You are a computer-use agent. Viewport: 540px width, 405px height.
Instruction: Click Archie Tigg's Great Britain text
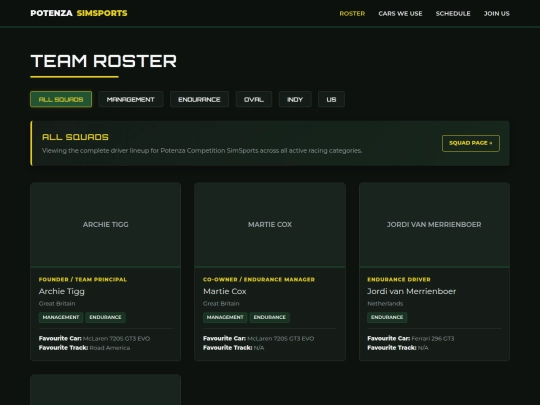(57, 303)
